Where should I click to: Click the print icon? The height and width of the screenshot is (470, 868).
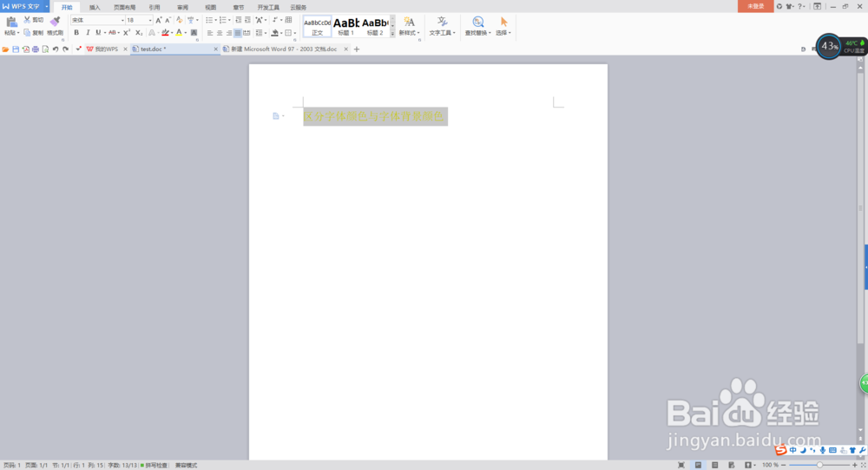point(36,49)
